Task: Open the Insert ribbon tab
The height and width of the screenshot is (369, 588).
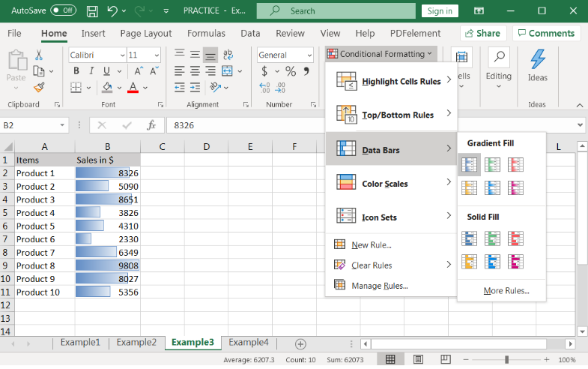Action: tap(93, 34)
